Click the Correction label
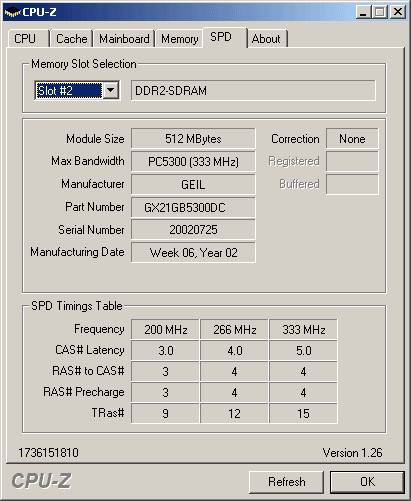 (x=295, y=139)
